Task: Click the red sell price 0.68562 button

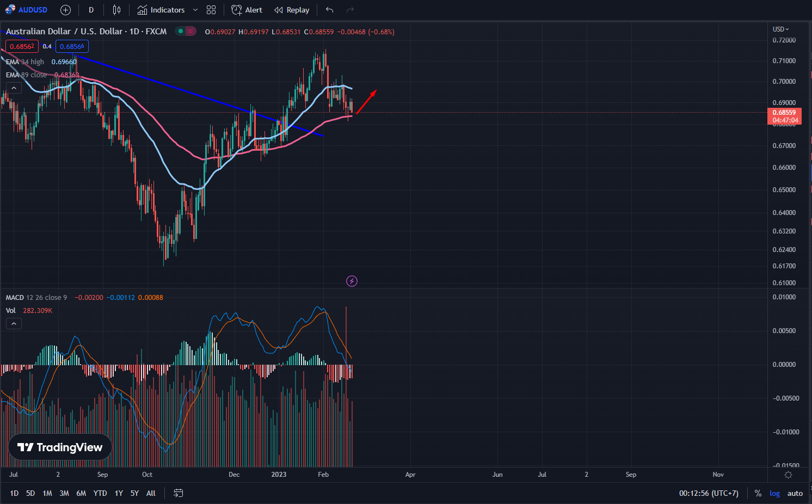Action: [x=22, y=46]
